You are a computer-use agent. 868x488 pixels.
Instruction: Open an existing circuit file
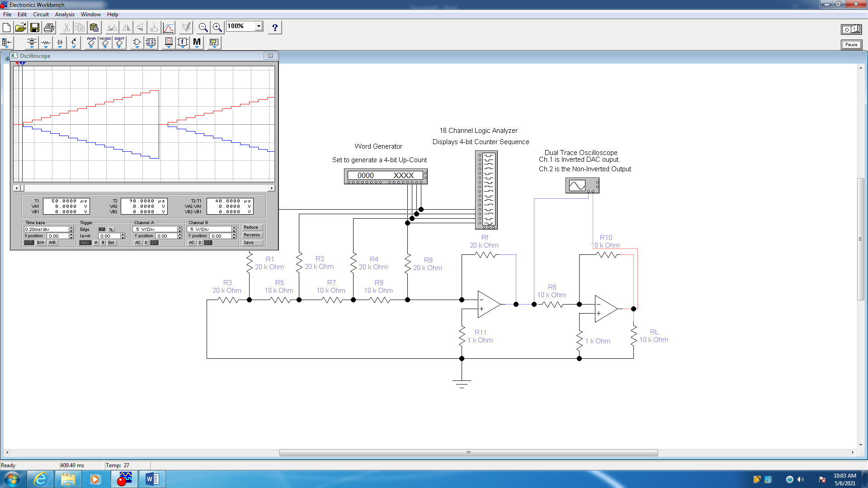[21, 28]
